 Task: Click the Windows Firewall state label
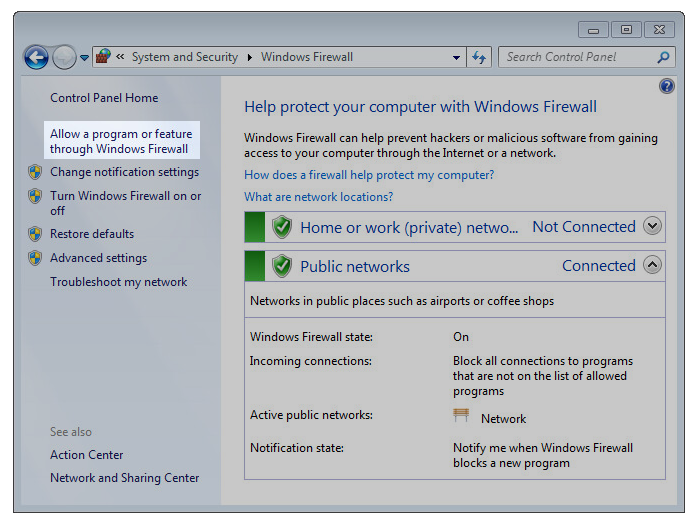pyautogui.click(x=311, y=337)
